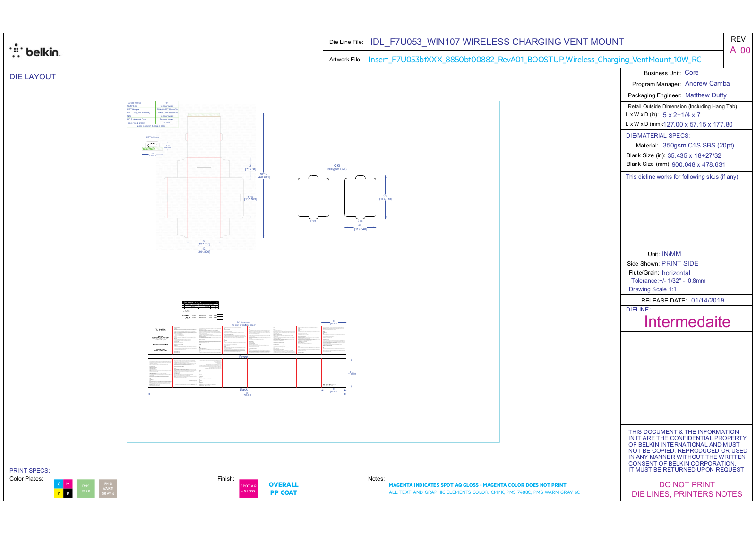
Task: Click the Business Unit value 'Core'
Action: coord(691,72)
